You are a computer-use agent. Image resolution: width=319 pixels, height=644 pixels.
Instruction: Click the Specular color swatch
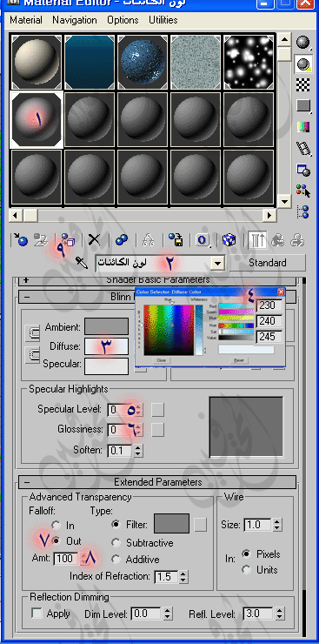(106, 366)
